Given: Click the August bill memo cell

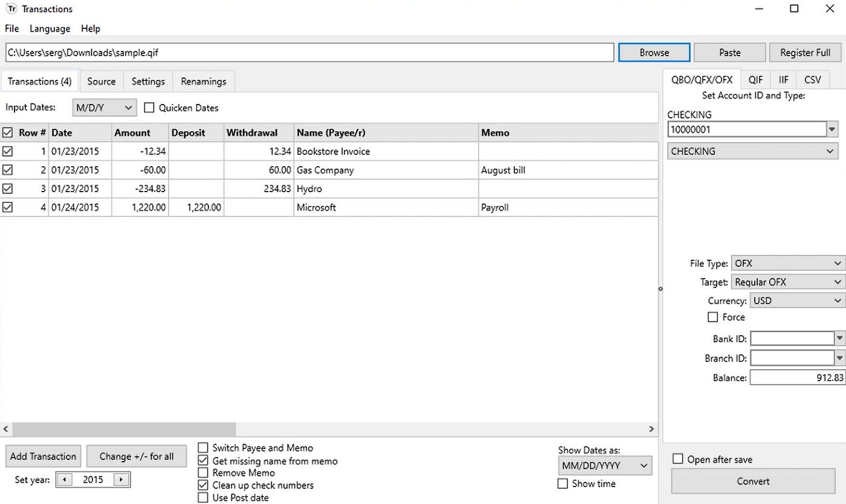Looking at the screenshot, I should (568, 170).
